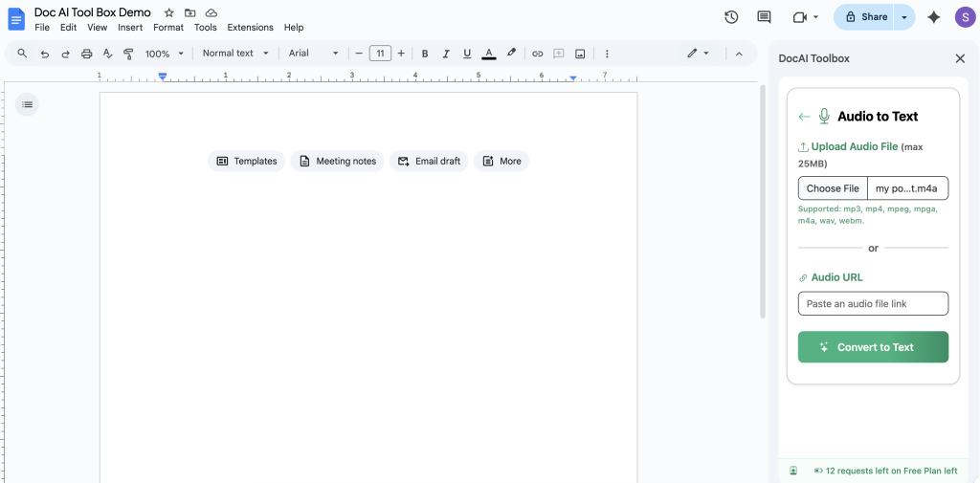Open the Arial font dropdown
The width and height of the screenshot is (980, 483).
coord(313,54)
